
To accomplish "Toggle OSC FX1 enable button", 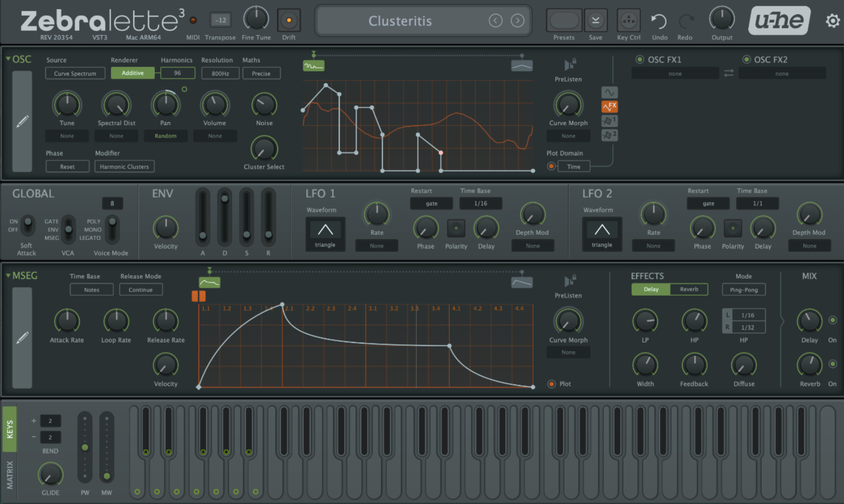I will click(640, 60).
